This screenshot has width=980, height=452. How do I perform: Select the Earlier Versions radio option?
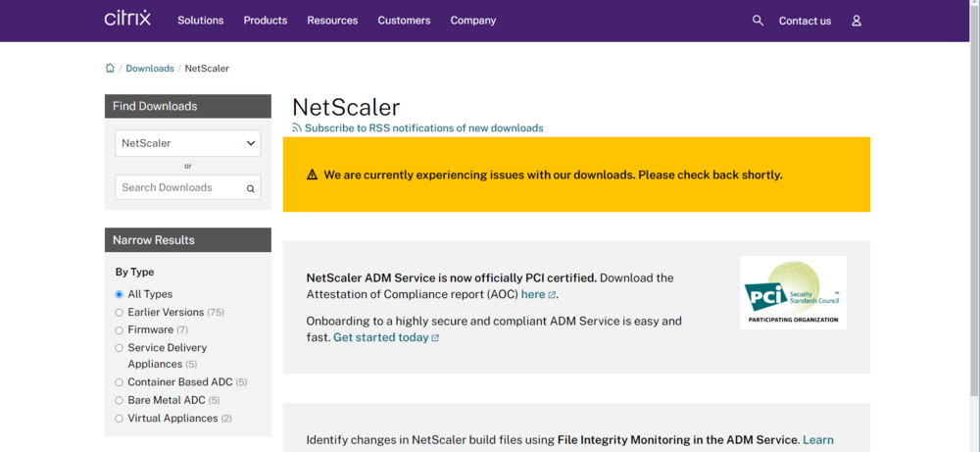(x=120, y=313)
